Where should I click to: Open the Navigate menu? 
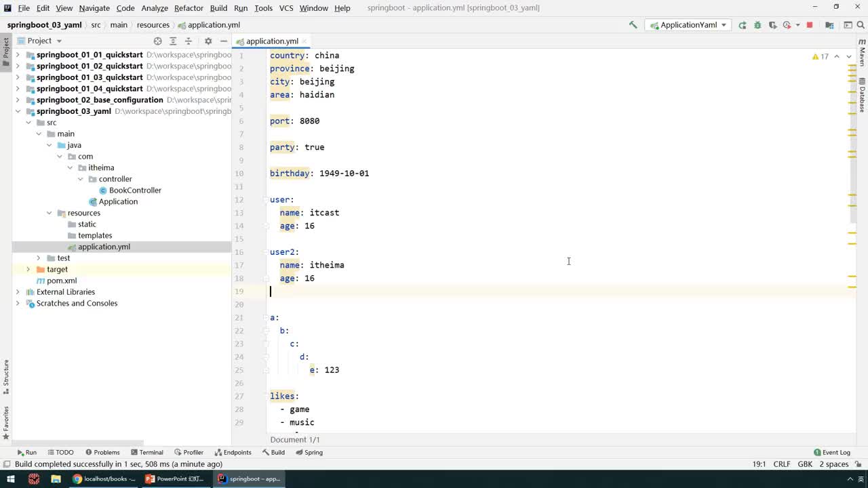click(94, 7)
